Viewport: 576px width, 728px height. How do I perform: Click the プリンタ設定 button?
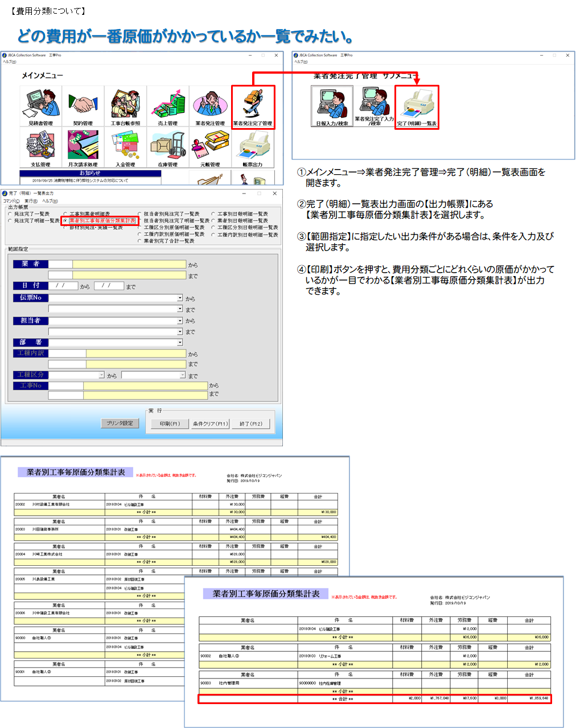point(120,423)
